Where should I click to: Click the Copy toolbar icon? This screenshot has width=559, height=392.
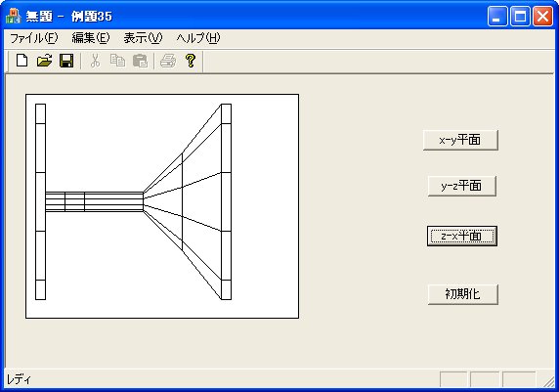tap(117, 61)
